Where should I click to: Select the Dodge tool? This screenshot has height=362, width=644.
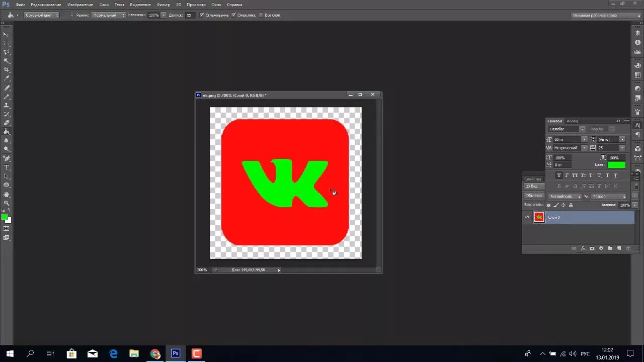[x=7, y=149]
